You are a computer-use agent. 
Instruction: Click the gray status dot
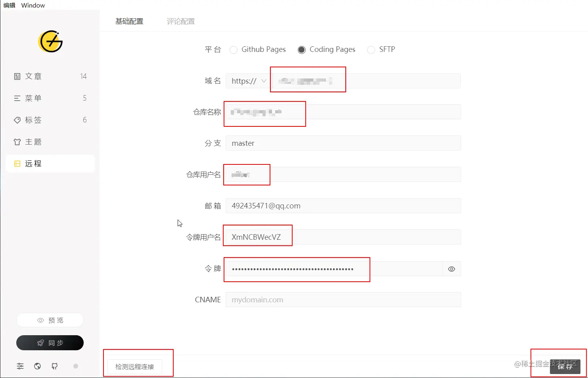tap(76, 366)
